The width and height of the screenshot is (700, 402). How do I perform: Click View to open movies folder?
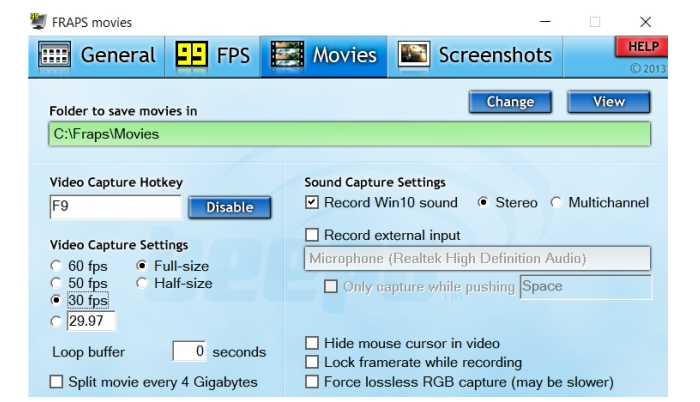tap(608, 102)
